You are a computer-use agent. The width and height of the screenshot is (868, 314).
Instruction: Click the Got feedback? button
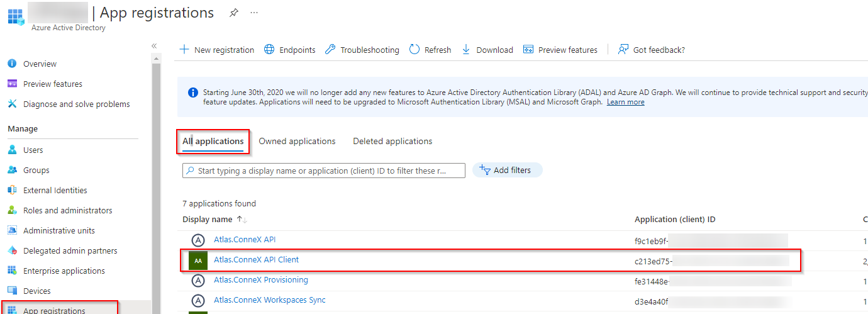click(652, 50)
